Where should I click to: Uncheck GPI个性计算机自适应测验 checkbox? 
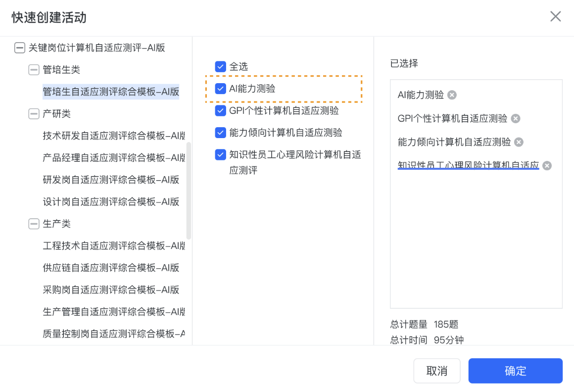coord(220,110)
